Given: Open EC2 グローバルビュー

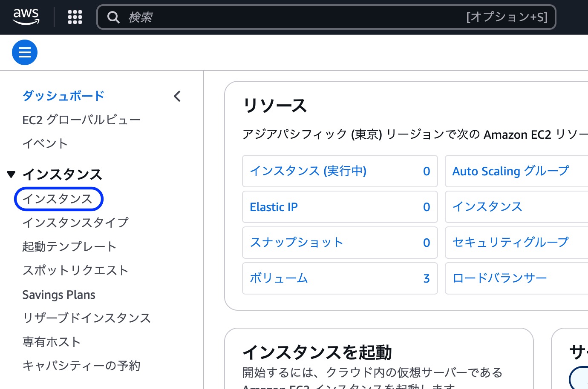Looking at the screenshot, I should 81,120.
